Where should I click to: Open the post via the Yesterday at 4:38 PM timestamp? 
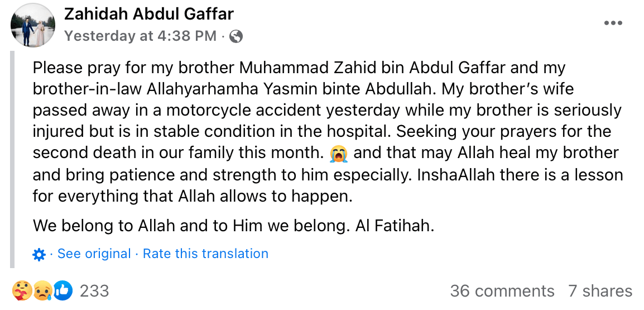(x=140, y=37)
